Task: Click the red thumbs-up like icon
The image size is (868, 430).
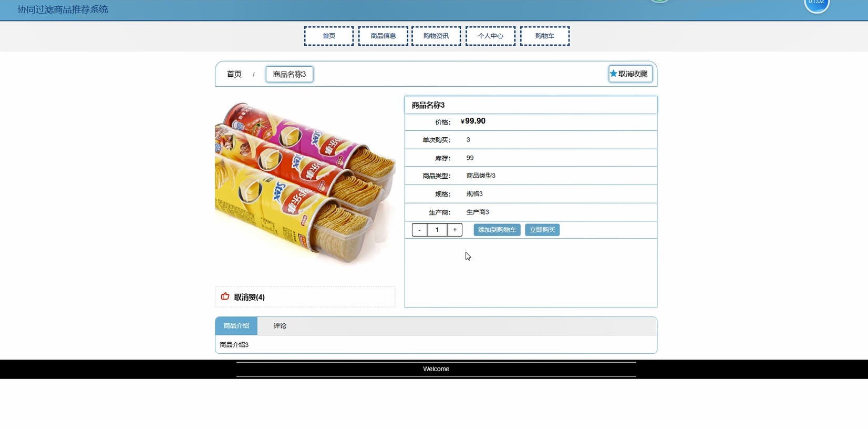Action: tap(225, 296)
